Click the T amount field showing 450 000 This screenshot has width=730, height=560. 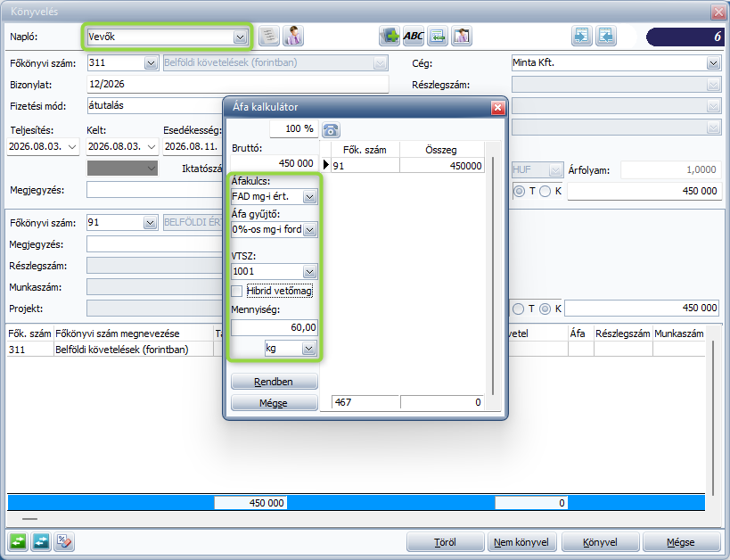coord(644,191)
